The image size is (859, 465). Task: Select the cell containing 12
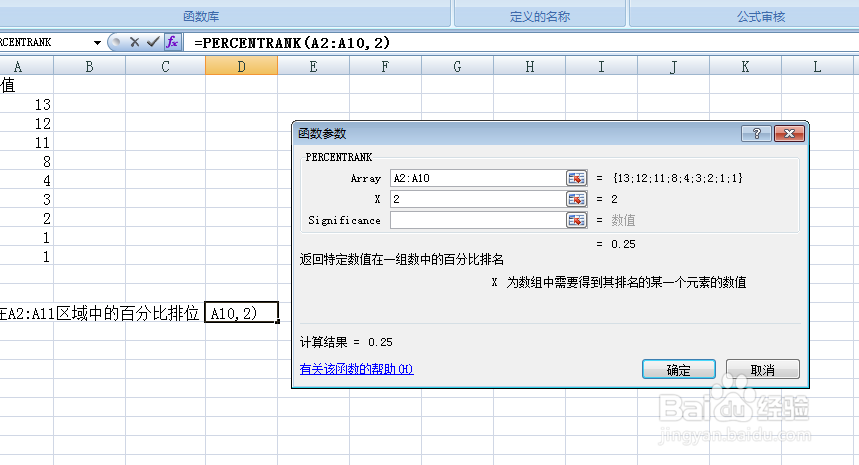click(26, 123)
